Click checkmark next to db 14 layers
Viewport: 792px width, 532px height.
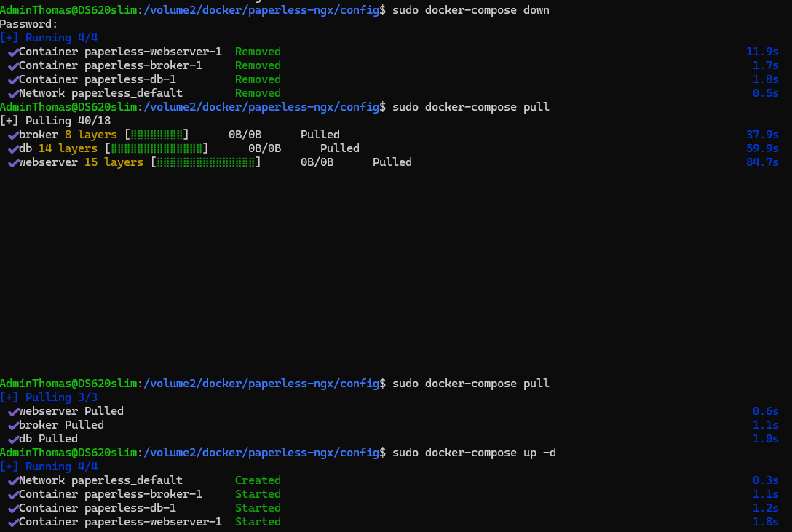[x=13, y=148]
